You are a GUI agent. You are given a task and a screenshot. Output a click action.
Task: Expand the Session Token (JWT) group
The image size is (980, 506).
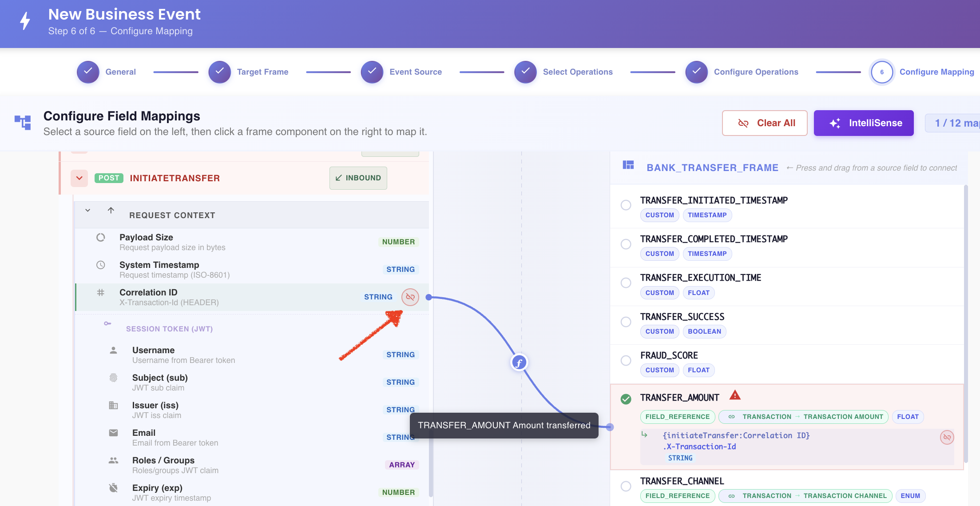pyautogui.click(x=169, y=329)
